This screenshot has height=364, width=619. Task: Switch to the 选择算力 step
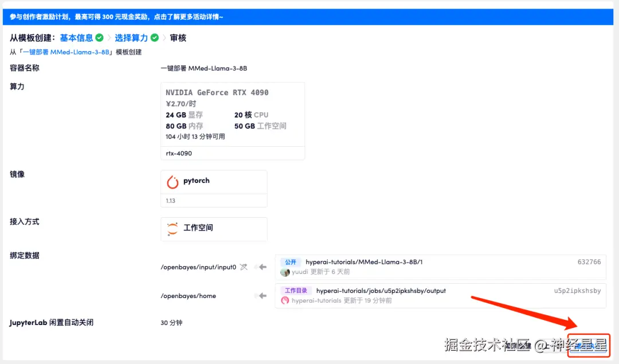pos(133,38)
